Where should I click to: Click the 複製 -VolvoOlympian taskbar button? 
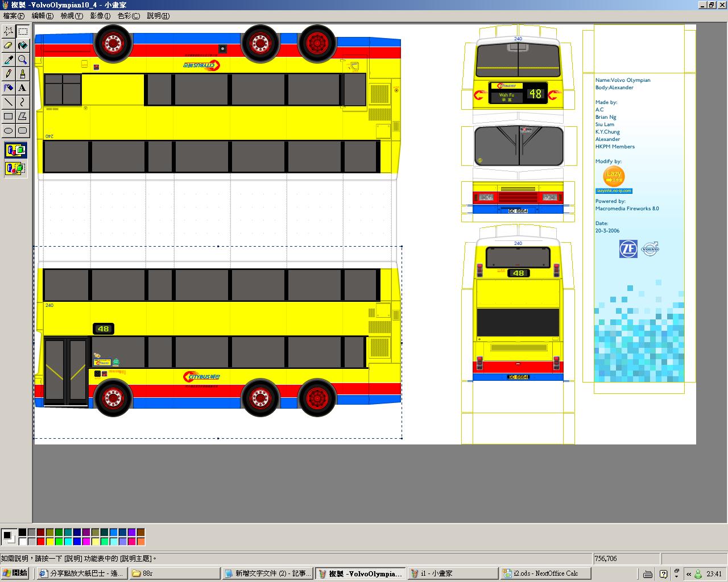(x=360, y=573)
